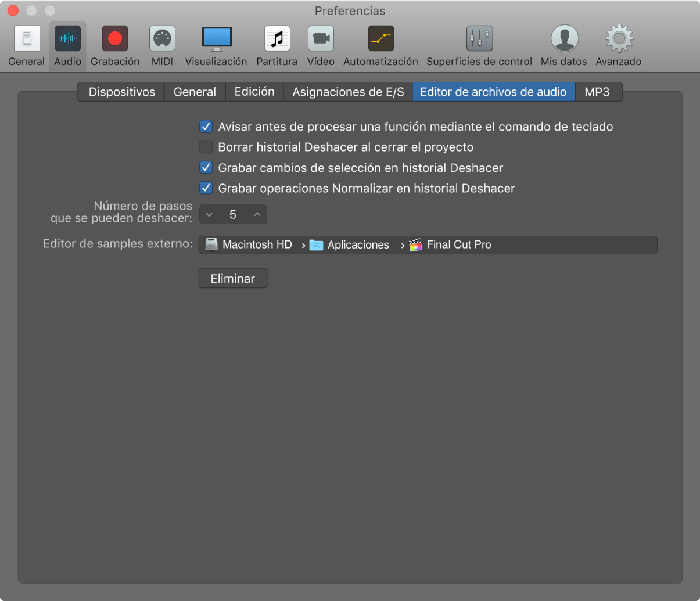Switch to the Dispositivos tab
This screenshot has height=601, width=700.
121,92
